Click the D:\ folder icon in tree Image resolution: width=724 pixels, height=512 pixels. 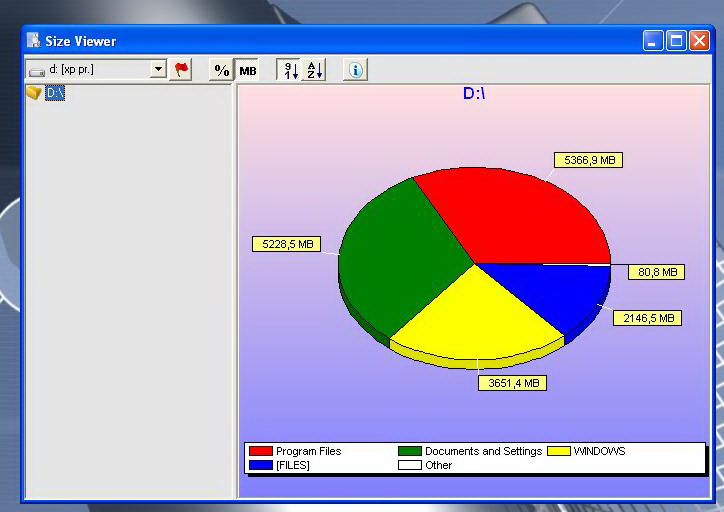click(34, 92)
